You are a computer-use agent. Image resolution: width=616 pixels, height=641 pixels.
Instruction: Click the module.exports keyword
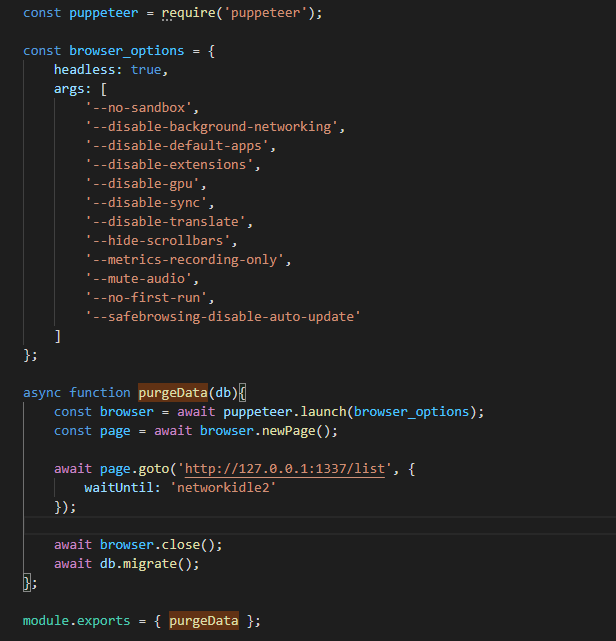click(76, 621)
